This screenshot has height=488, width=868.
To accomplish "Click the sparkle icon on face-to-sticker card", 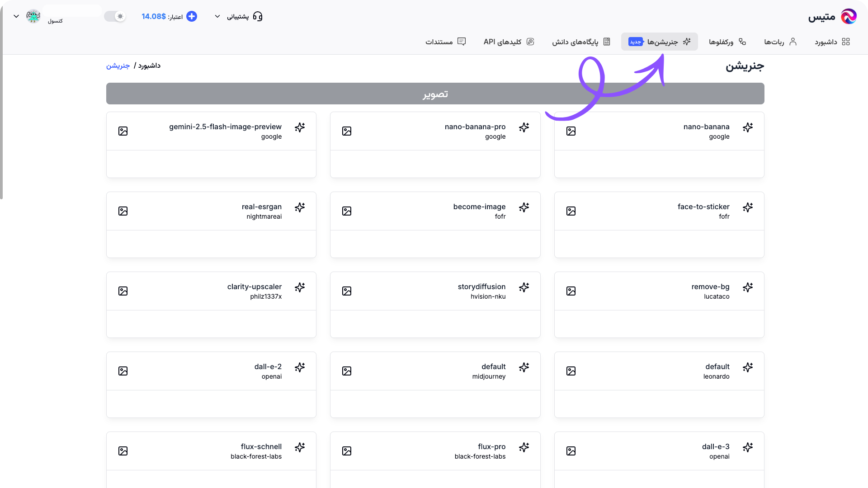I will click(748, 207).
